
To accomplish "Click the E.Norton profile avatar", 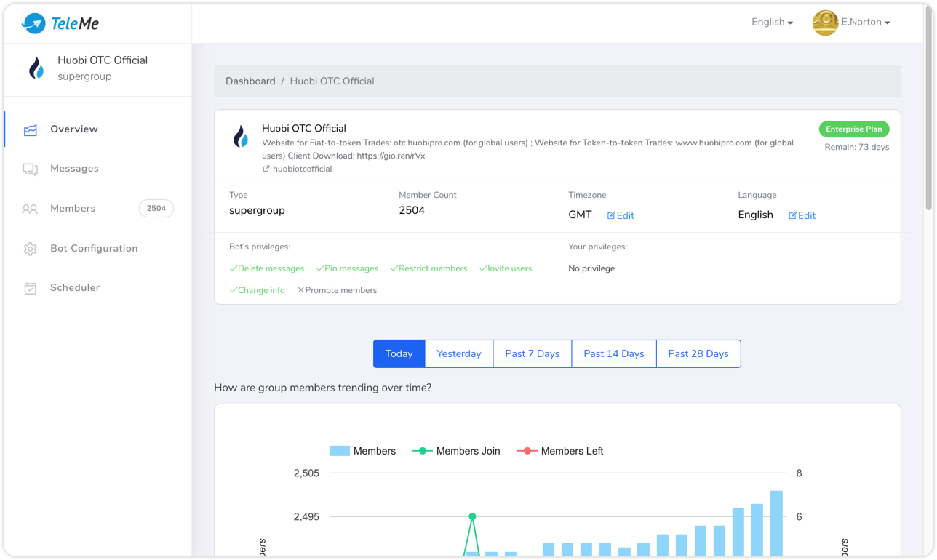I will (825, 23).
